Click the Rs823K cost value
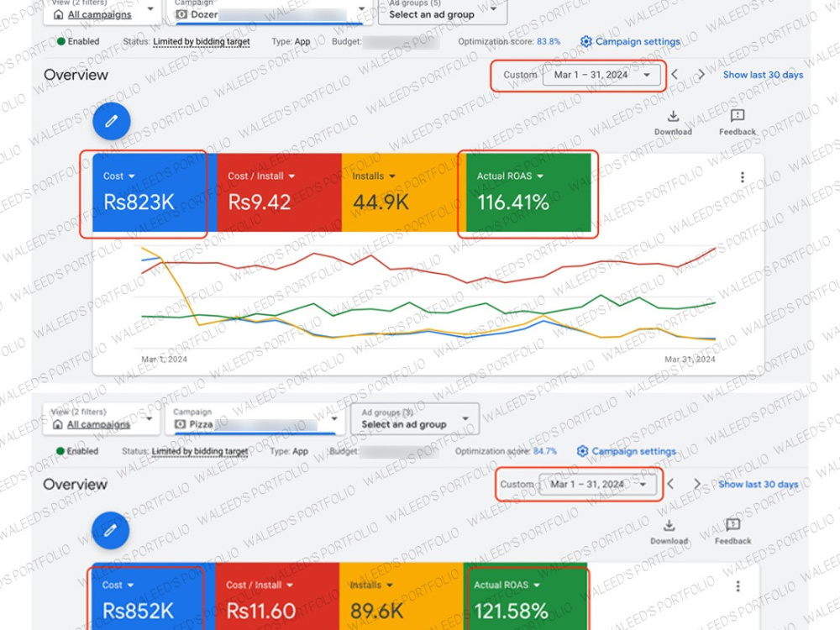 click(139, 202)
